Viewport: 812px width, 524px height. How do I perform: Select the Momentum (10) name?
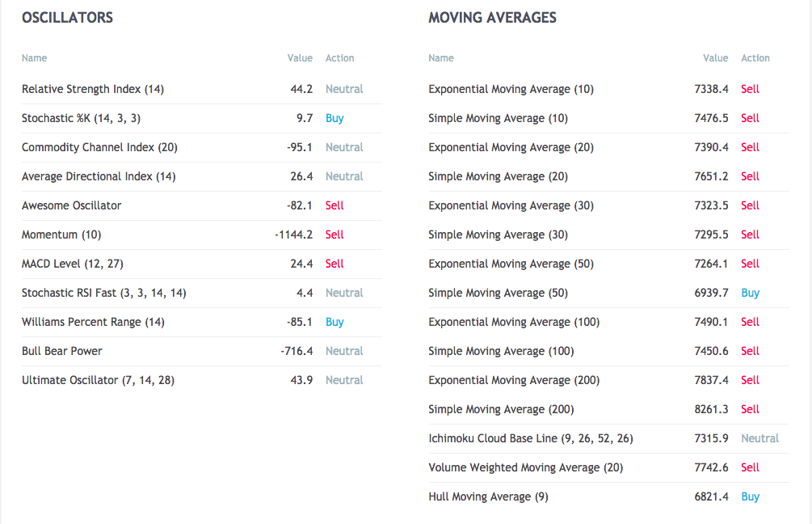click(61, 235)
